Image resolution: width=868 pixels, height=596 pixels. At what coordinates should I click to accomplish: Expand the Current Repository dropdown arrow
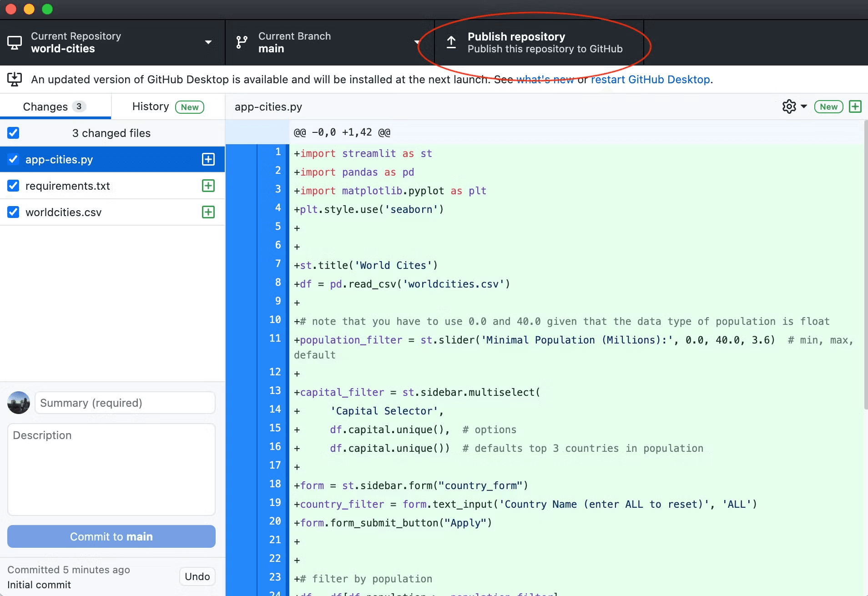pos(208,42)
